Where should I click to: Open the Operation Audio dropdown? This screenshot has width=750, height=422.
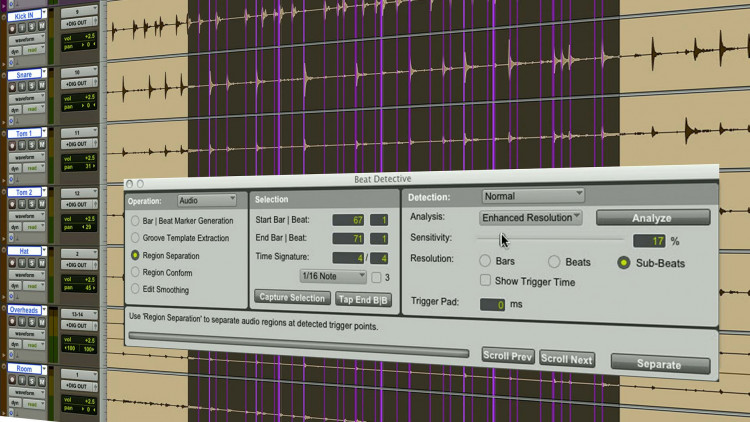coord(207,200)
